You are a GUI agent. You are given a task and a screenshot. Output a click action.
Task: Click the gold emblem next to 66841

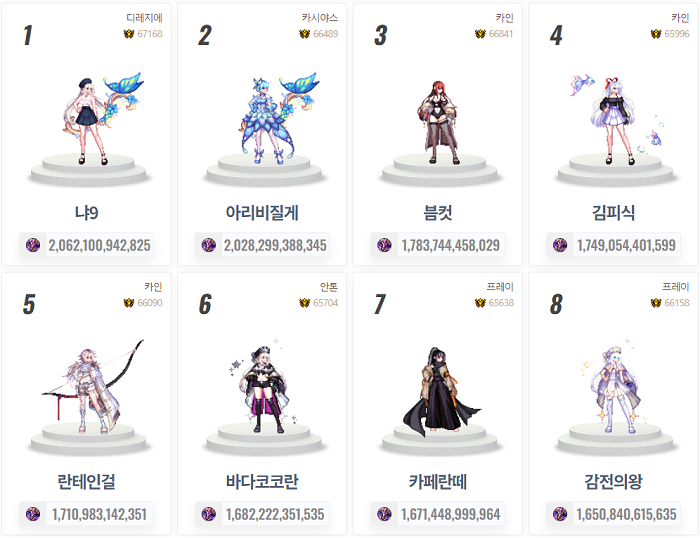pos(481,34)
